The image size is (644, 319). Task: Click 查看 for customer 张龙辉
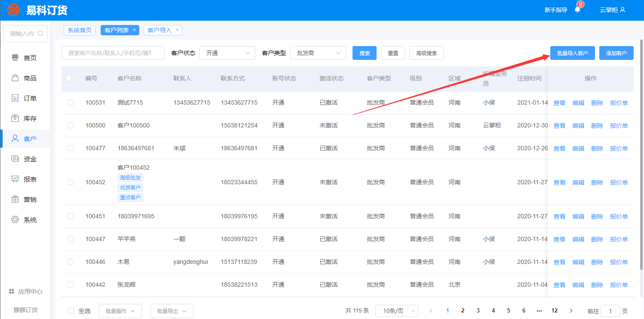pyautogui.click(x=559, y=285)
